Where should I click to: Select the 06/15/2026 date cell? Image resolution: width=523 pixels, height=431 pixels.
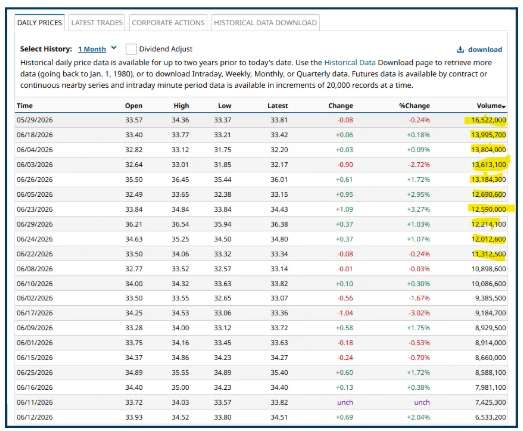point(35,358)
